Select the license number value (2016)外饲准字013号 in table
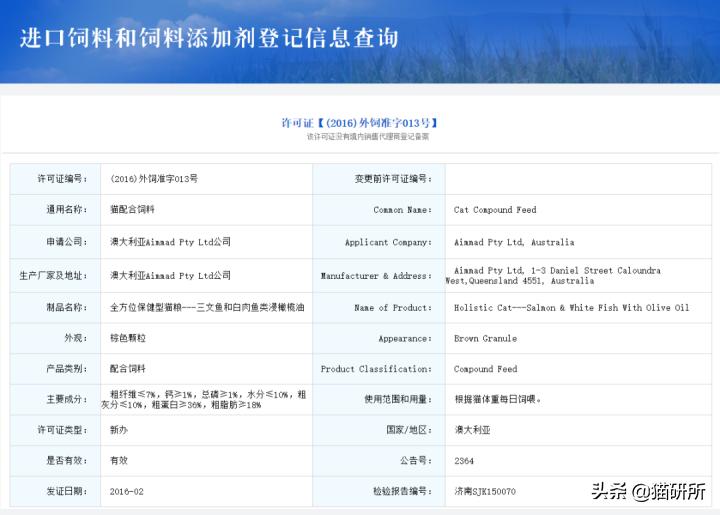 click(154, 179)
